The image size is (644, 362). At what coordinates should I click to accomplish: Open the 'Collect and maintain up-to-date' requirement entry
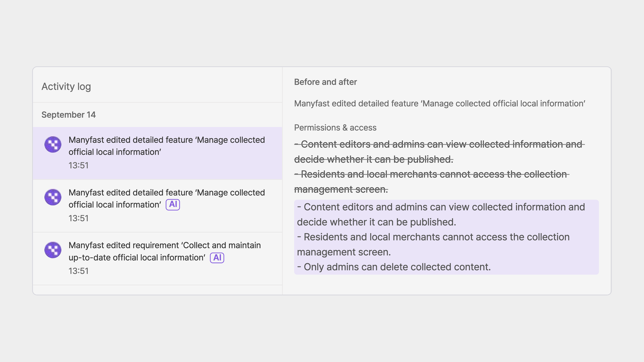click(157, 259)
